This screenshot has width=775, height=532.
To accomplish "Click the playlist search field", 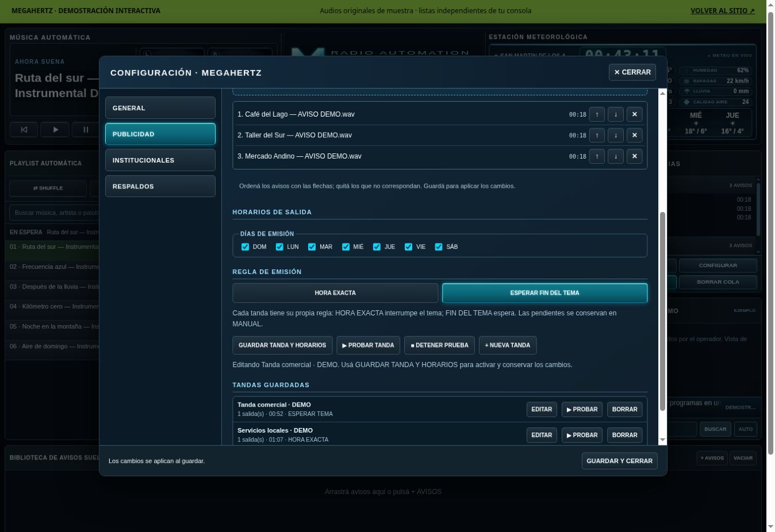I will (55, 213).
